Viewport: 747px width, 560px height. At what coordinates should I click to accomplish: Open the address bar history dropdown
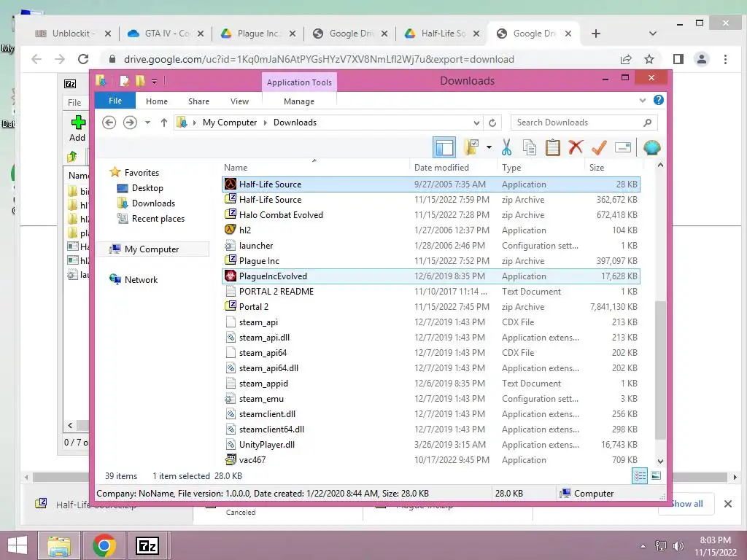[x=476, y=122]
